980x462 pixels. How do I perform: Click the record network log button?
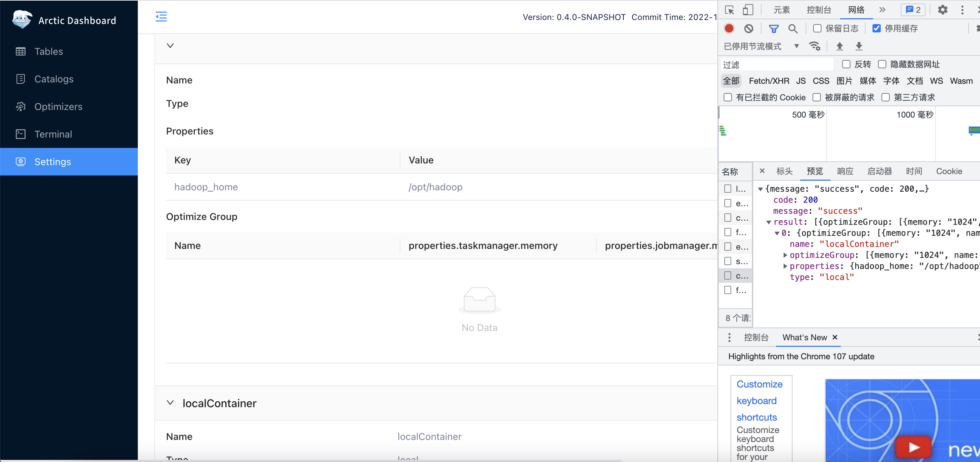coord(729,29)
